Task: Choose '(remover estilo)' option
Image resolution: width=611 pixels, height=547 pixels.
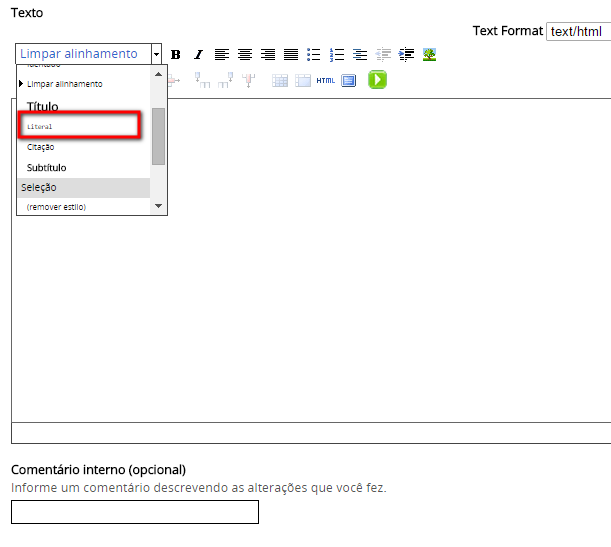Action: pos(56,207)
